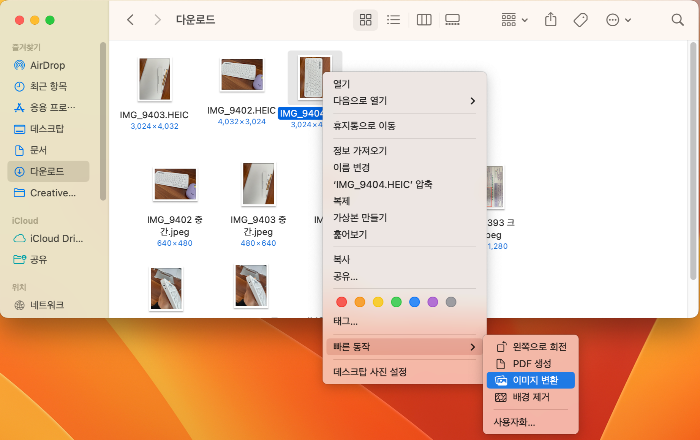Choose 정보 가져오기
The width and height of the screenshot is (700, 440).
click(x=404, y=151)
